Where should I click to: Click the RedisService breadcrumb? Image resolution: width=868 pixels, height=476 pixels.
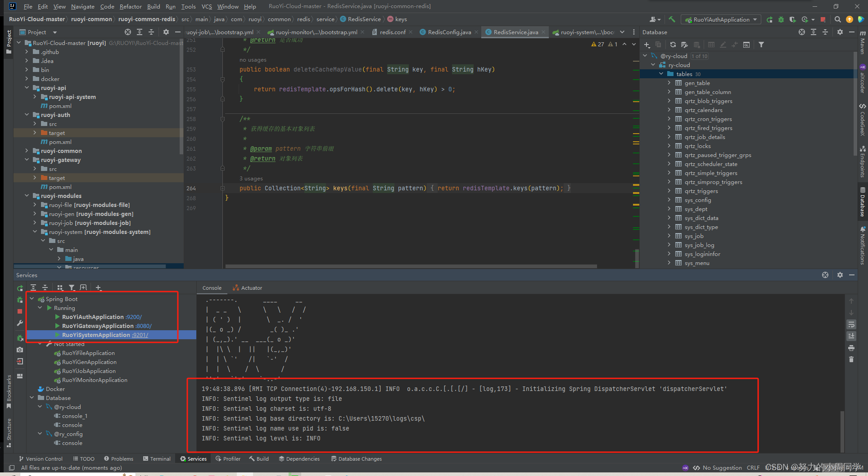pos(361,19)
